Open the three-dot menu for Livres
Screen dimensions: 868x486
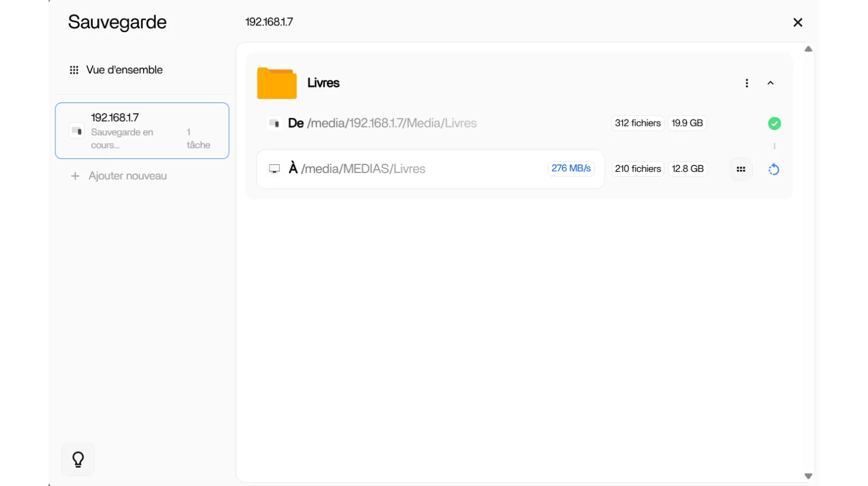(x=747, y=83)
